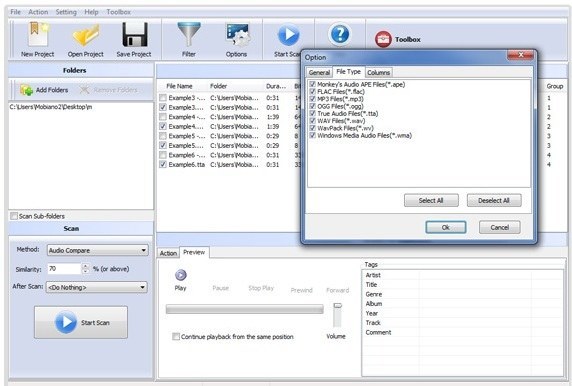Uncheck True Audio Files(*.tta)

coord(312,113)
